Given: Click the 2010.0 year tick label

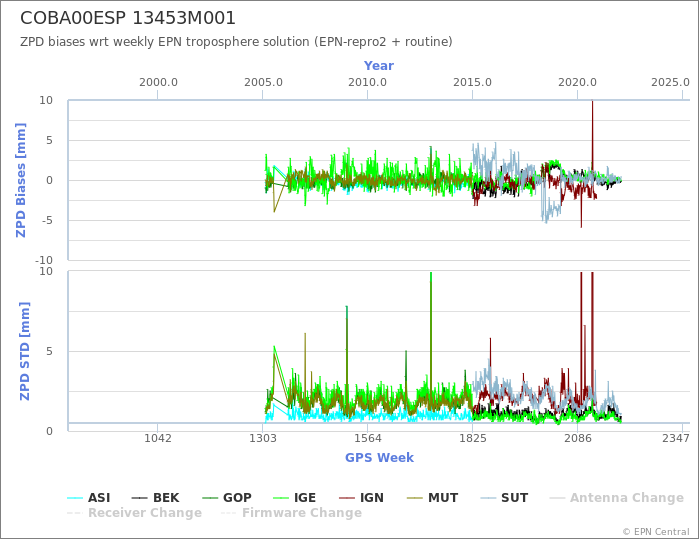Looking at the screenshot, I should 367,83.
